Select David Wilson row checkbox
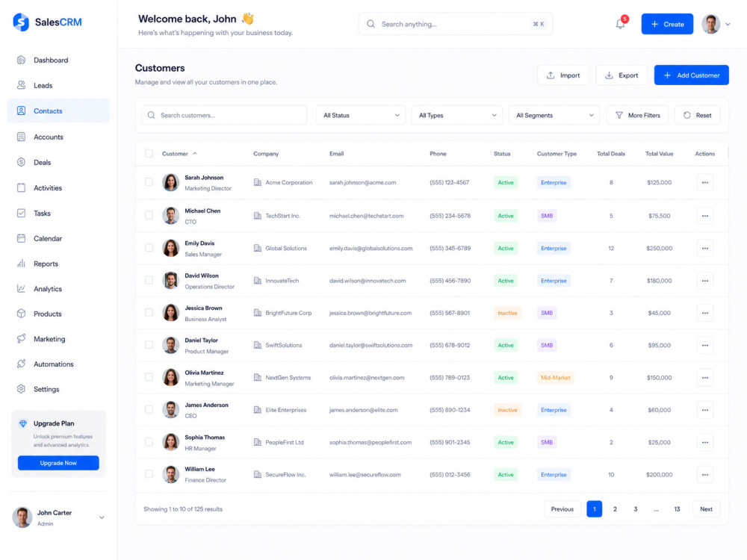This screenshot has width=747, height=560. pos(149,280)
